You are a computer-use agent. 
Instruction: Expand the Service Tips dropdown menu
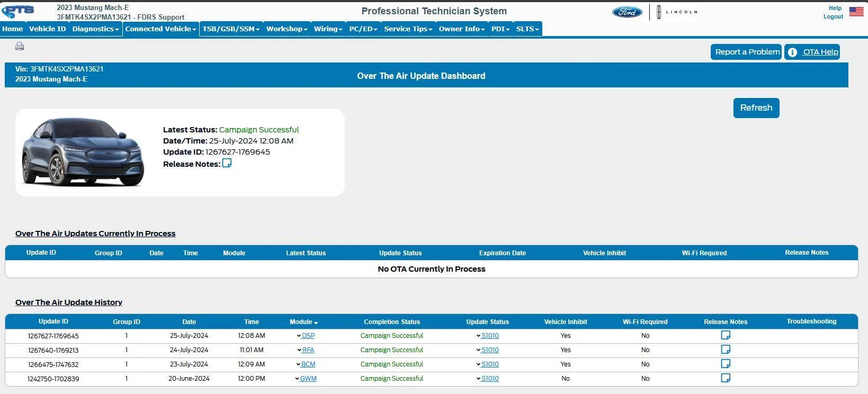(x=408, y=29)
